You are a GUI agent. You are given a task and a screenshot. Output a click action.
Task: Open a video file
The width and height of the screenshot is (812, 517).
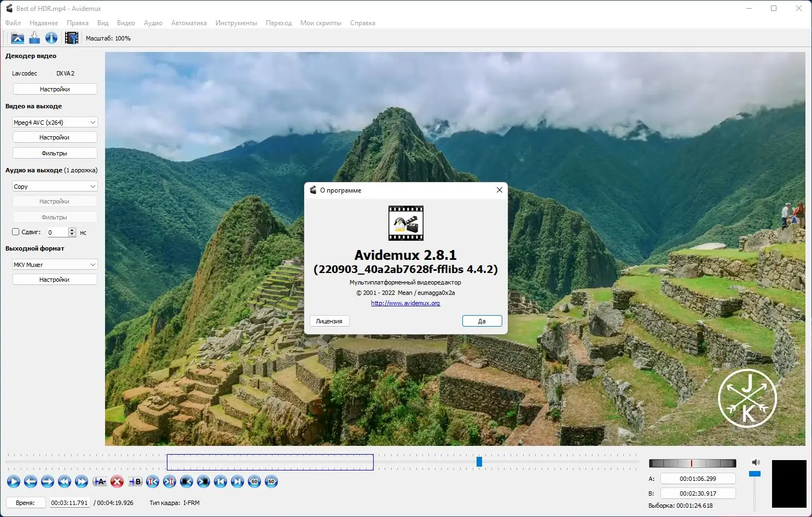click(18, 38)
